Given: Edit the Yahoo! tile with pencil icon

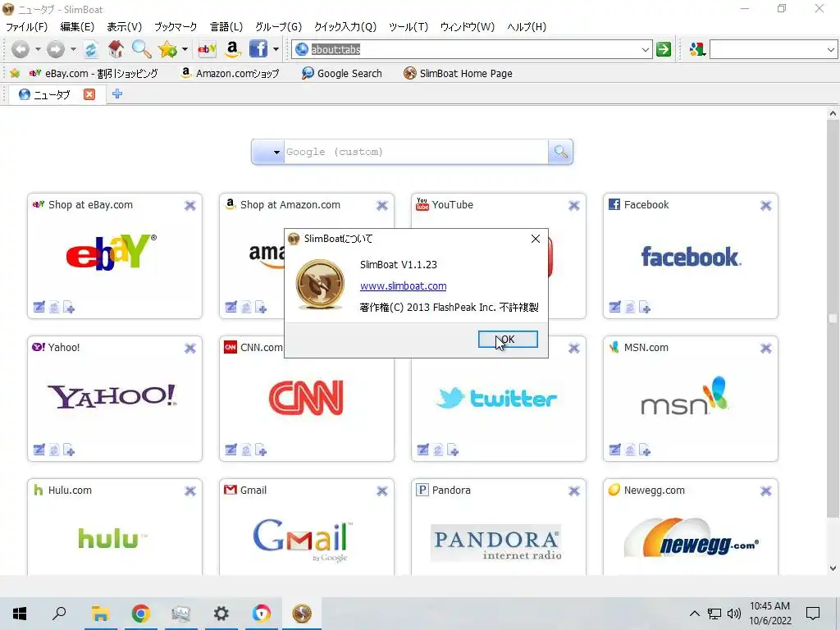Looking at the screenshot, I should click(39, 450).
